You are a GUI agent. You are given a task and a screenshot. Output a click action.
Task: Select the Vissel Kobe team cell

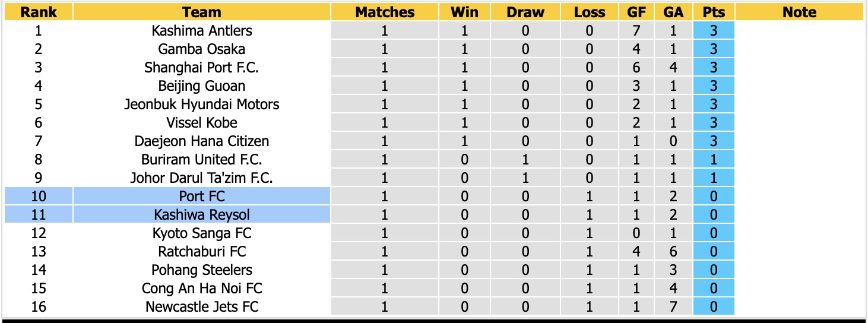pyautogui.click(x=202, y=123)
